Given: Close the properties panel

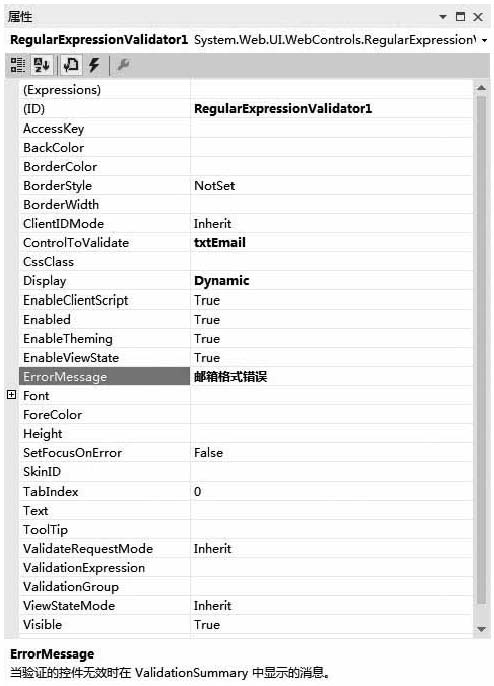Looking at the screenshot, I should (478, 17).
